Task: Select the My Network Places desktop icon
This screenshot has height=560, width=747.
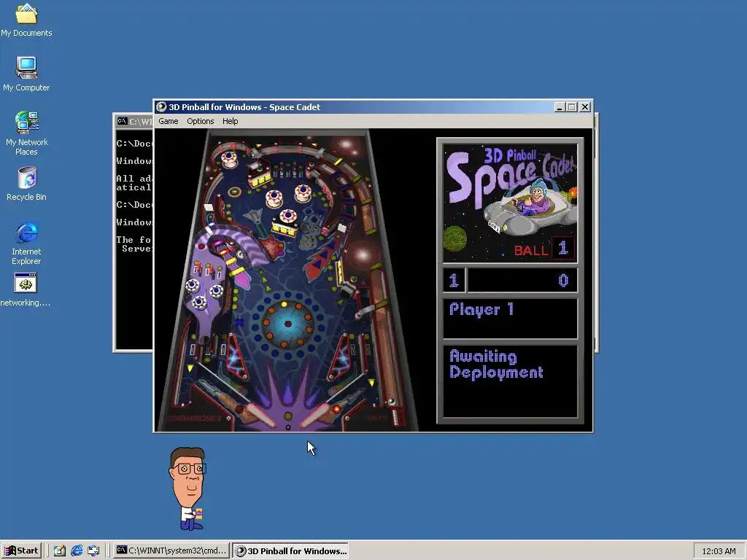Action: 26,133
